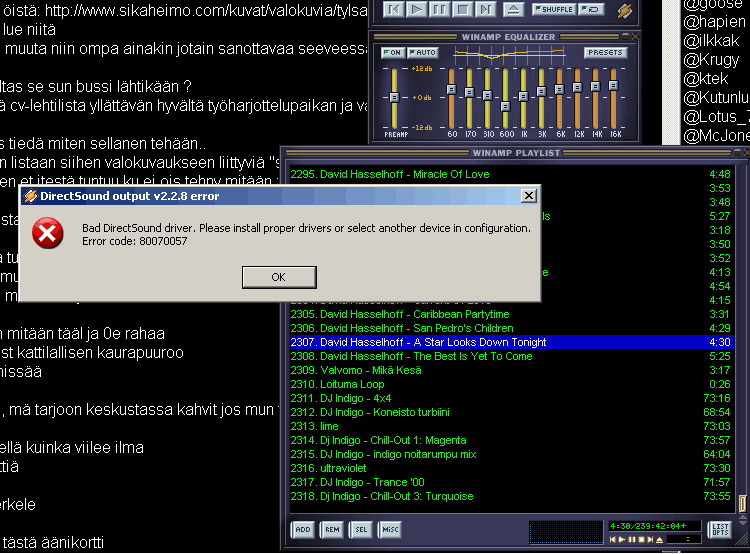Click the 170 Hz band slider handle

pyautogui.click(x=469, y=92)
